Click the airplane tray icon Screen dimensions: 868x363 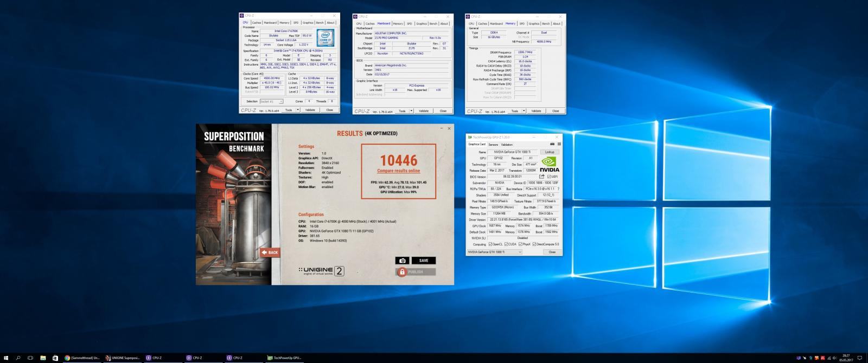point(805,358)
